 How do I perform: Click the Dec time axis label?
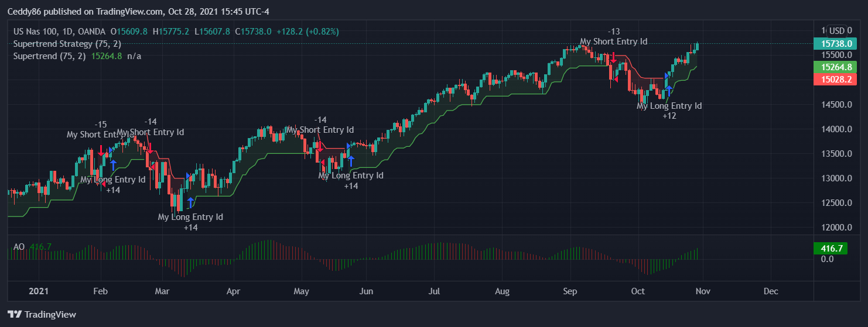coord(771,291)
